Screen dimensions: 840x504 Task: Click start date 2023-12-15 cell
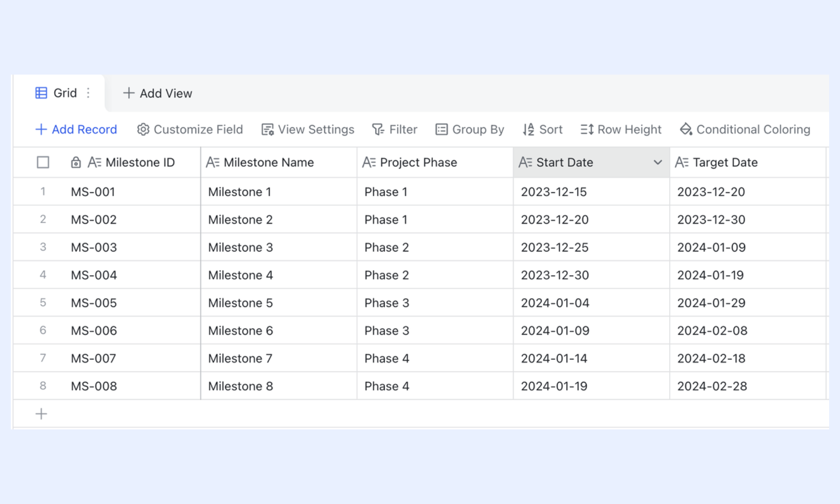click(591, 192)
